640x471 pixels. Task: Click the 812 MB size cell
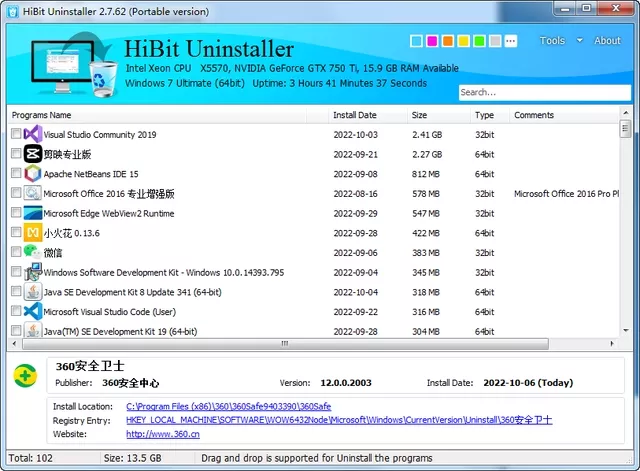click(426, 174)
